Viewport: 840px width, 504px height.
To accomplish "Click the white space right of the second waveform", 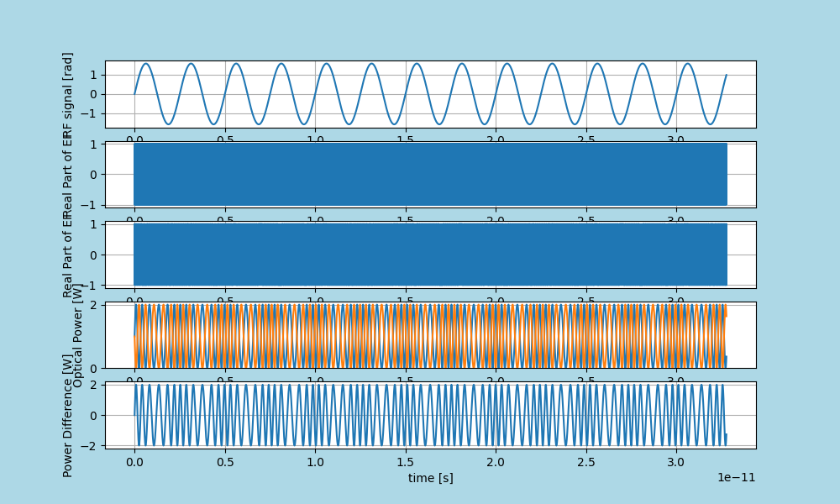I will [743, 172].
